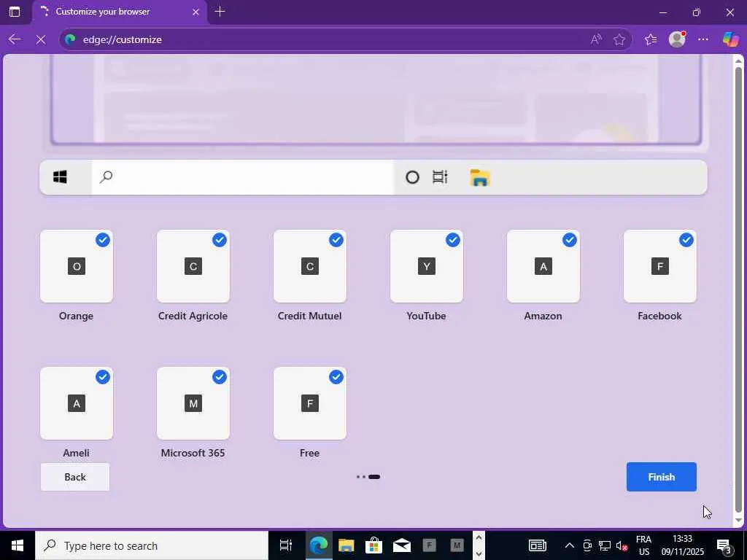This screenshot has height=560, width=747.
Task: Show hidden system tray icons
Action: [569, 545]
